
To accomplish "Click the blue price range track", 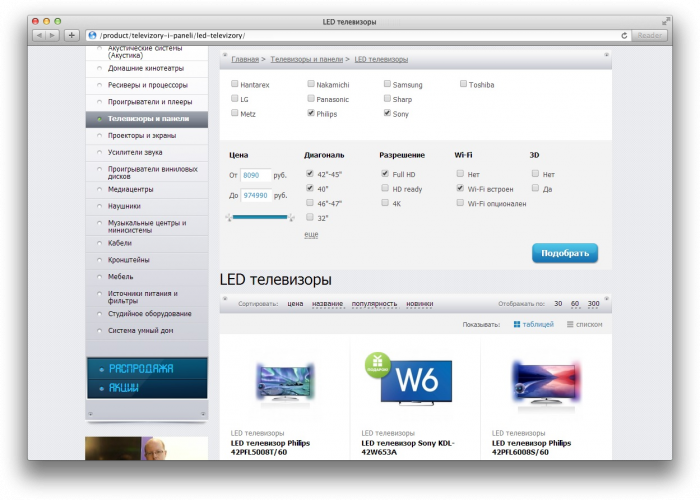I will [x=260, y=217].
